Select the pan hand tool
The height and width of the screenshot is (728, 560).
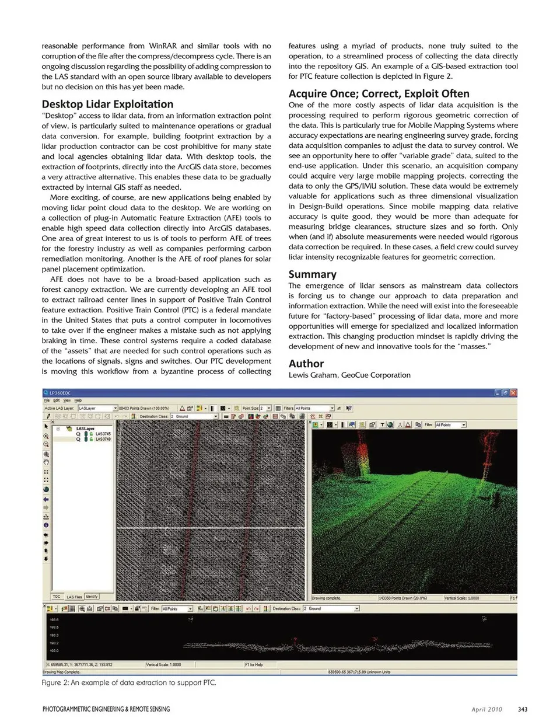(x=46, y=462)
